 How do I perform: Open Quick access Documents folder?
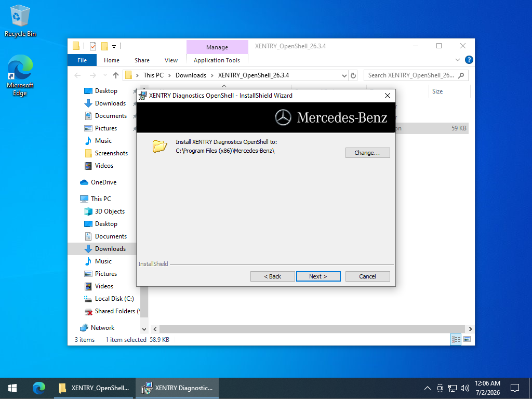pyautogui.click(x=111, y=116)
